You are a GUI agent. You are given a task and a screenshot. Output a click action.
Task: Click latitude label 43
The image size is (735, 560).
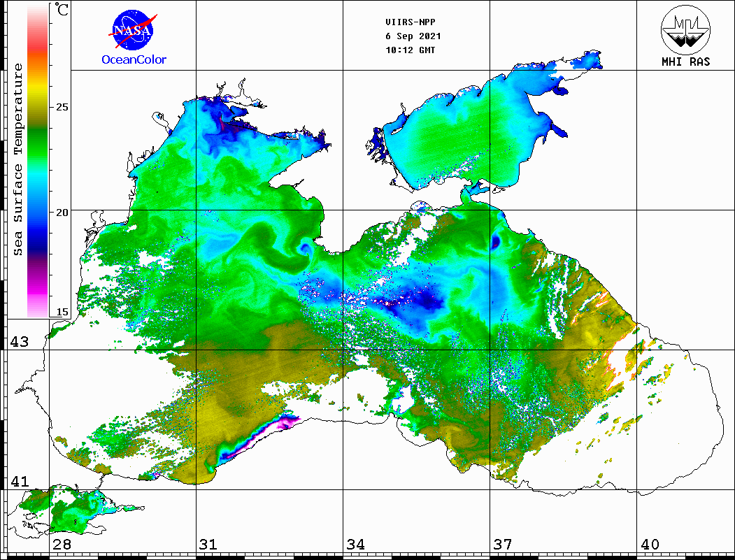[x=19, y=342]
